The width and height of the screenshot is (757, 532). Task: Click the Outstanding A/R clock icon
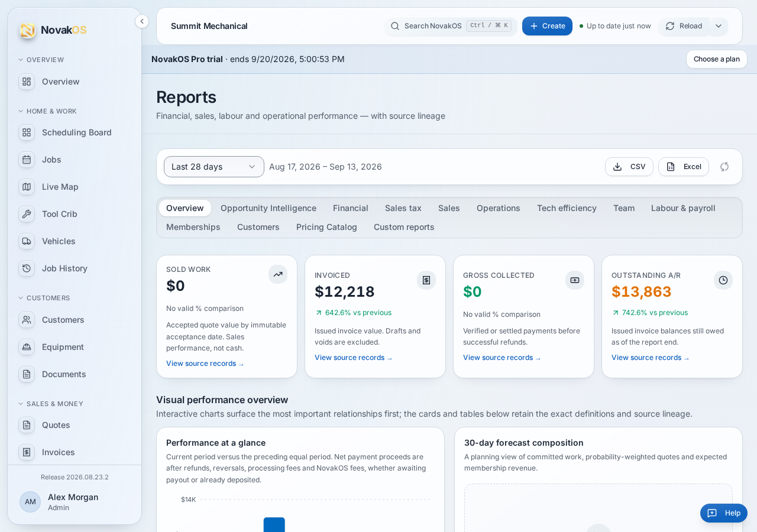point(723,280)
